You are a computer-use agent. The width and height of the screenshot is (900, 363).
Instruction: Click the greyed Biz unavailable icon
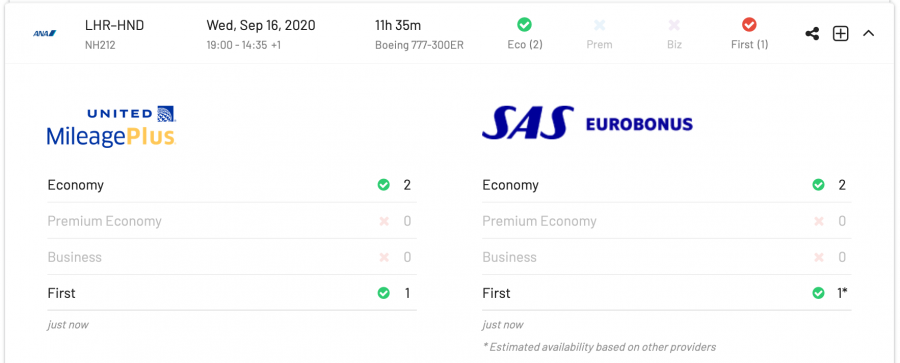click(674, 25)
